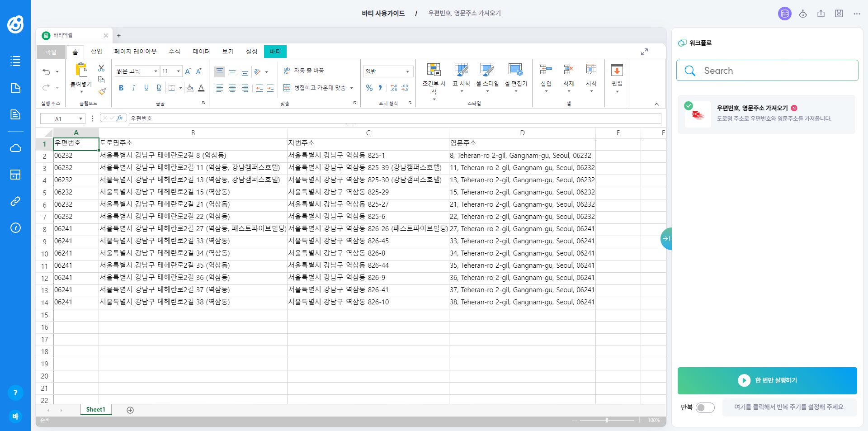Screen dimensions: 868x431
Task: Click the Cut scissors icon
Action: click(101, 68)
